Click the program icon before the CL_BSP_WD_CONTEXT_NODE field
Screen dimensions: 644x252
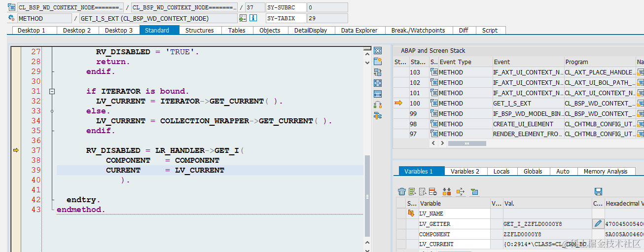pos(11,7)
